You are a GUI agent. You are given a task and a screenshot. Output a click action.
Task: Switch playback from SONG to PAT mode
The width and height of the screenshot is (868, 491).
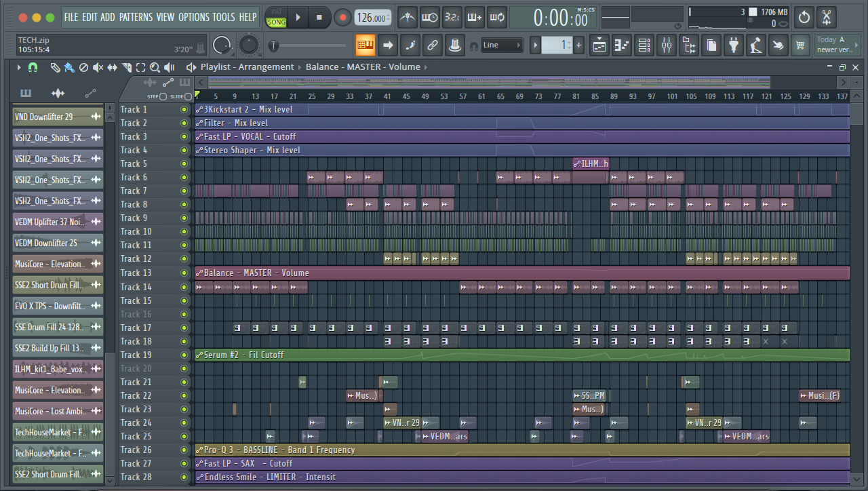point(277,12)
